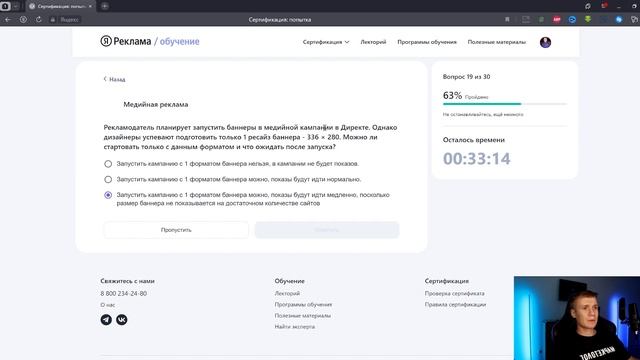Click the Я Реклама logo
The width and height of the screenshot is (640, 360).
pos(126,41)
